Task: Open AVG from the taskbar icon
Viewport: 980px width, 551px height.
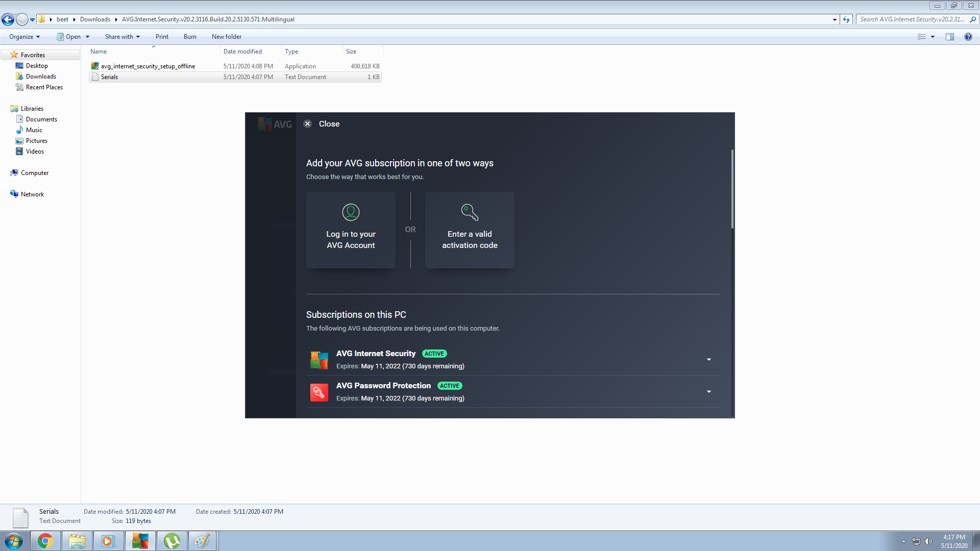Action: click(x=140, y=541)
